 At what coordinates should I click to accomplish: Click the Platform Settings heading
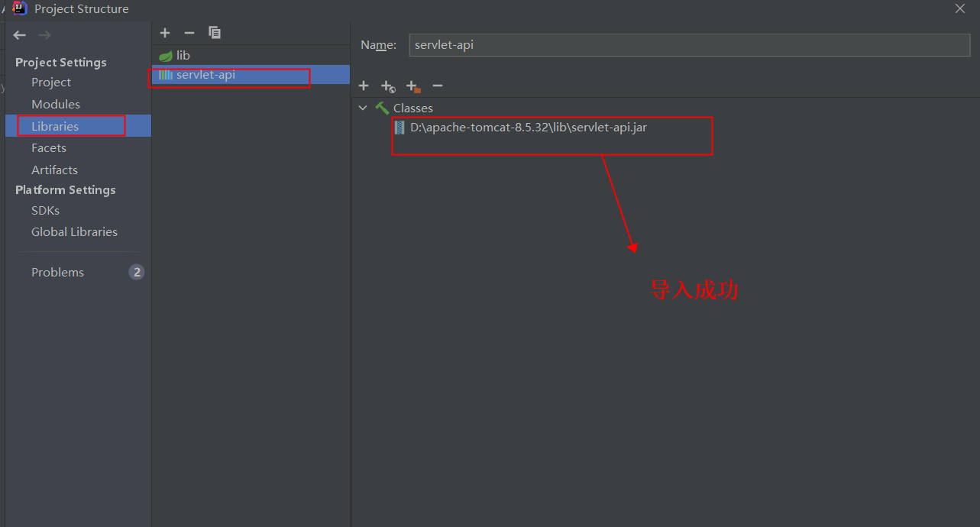(66, 190)
